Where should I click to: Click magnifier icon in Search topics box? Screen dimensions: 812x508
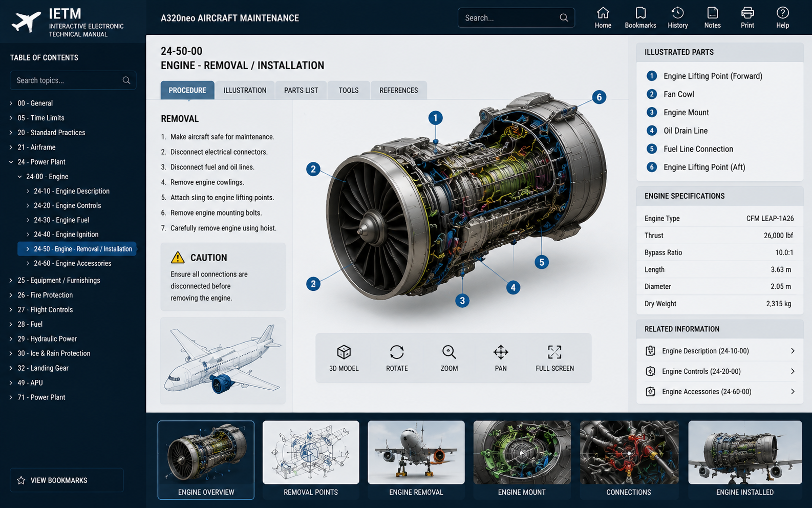[x=126, y=80]
